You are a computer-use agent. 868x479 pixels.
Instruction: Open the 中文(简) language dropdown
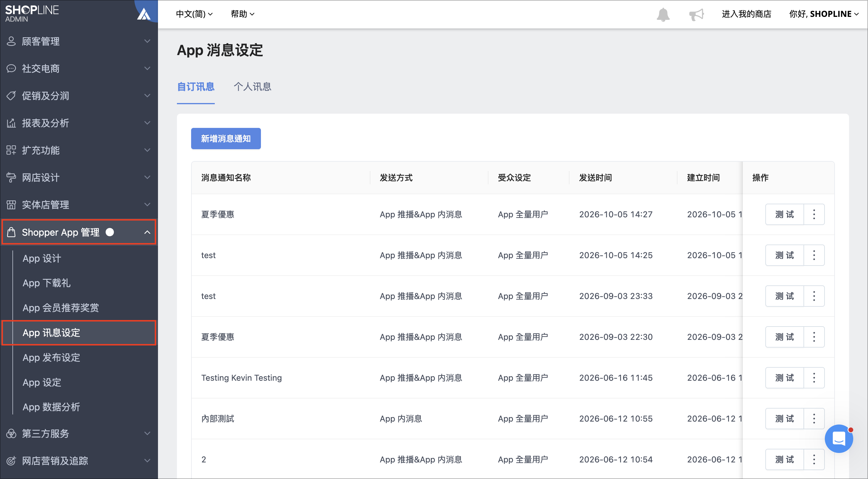pos(194,14)
